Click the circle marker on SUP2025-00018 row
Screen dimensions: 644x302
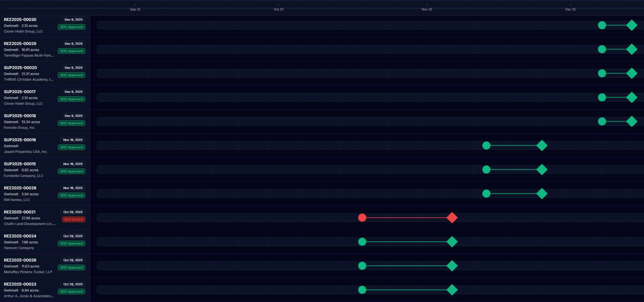602,121
